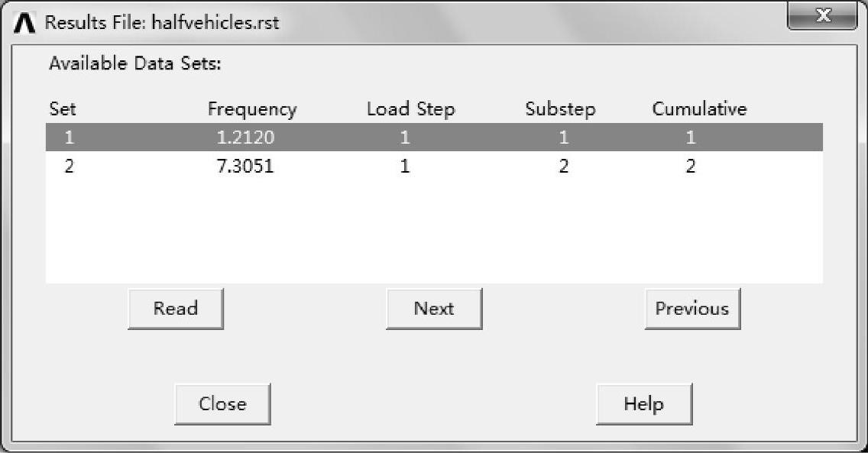The height and width of the screenshot is (453, 868).
Task: Go to Previous data set
Action: click(x=692, y=309)
